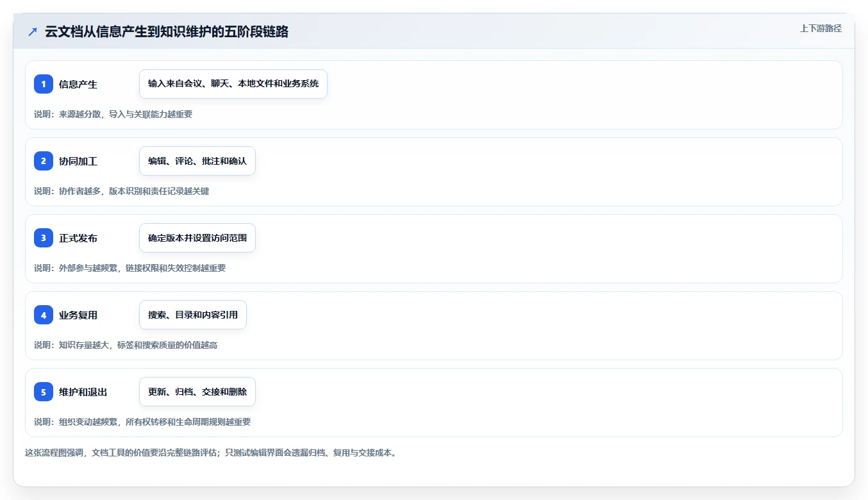
Task: Click the step 4 number badge
Action: pyautogui.click(x=44, y=315)
